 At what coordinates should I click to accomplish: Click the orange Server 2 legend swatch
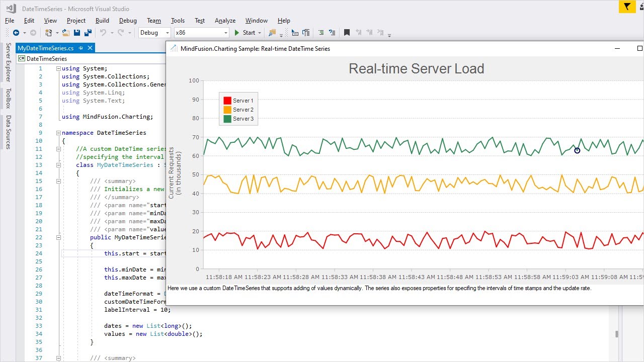[x=227, y=110]
